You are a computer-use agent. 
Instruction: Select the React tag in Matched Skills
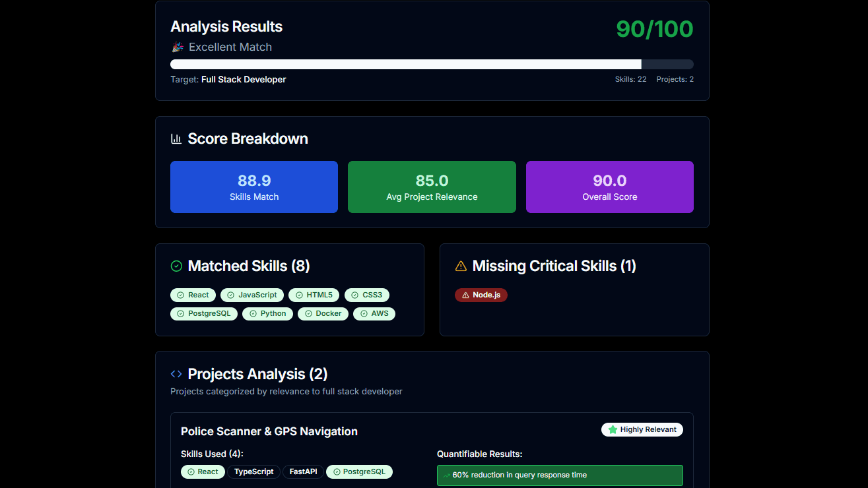click(x=193, y=295)
